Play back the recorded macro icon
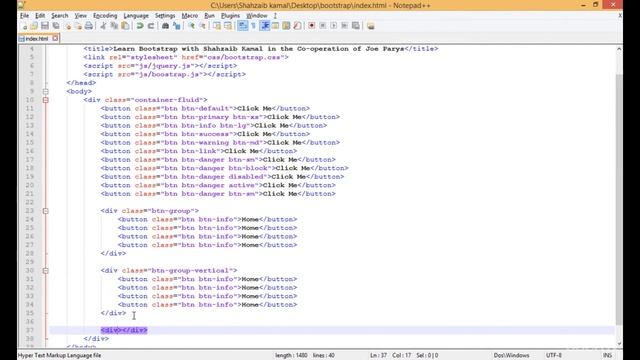This screenshot has width=640, height=360. pos(334,26)
